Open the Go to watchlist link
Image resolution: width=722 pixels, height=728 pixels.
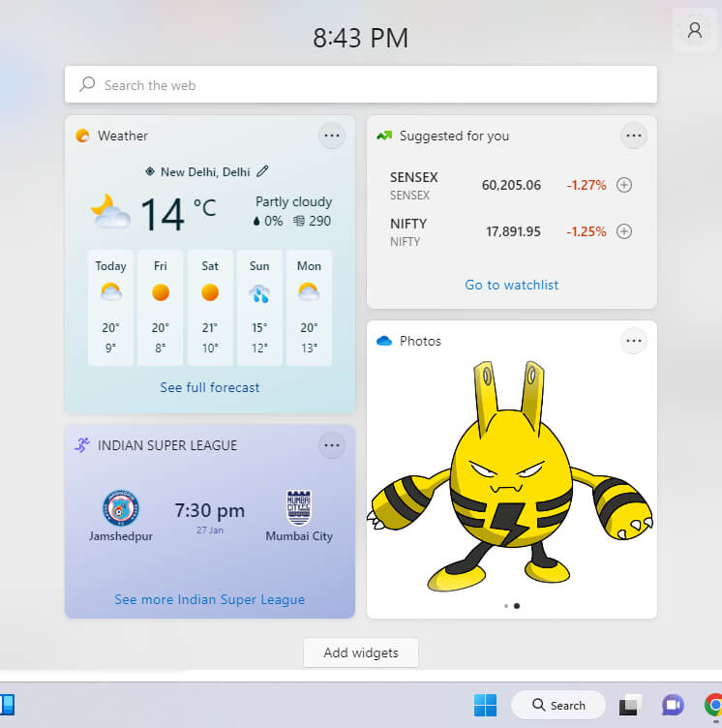point(512,285)
